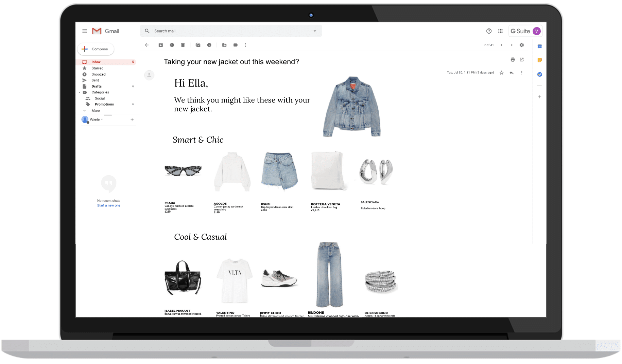The image size is (622, 364).
Task: Open Valerie chat status dropdown
Action: point(102,120)
